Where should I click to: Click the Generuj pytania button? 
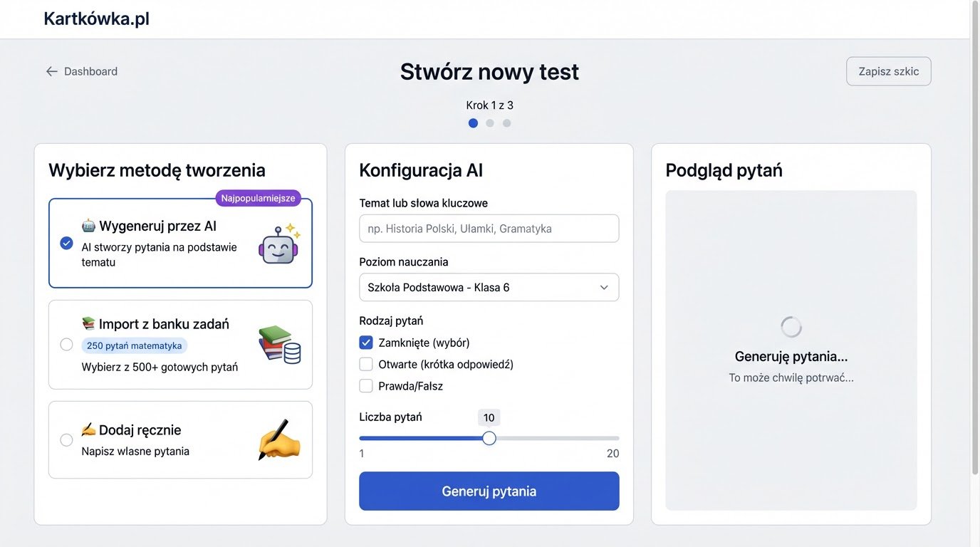pyautogui.click(x=489, y=491)
